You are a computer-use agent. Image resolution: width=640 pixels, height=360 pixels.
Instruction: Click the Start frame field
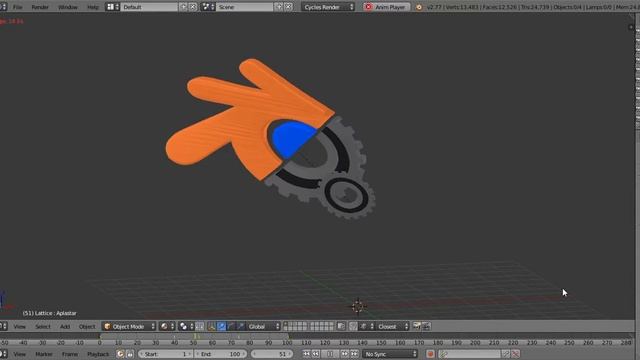coord(165,354)
